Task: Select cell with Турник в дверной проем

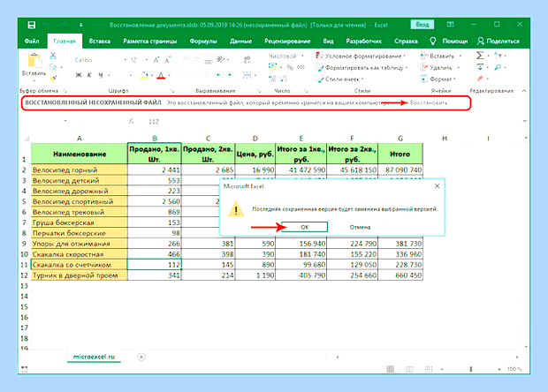Action: click(x=80, y=275)
